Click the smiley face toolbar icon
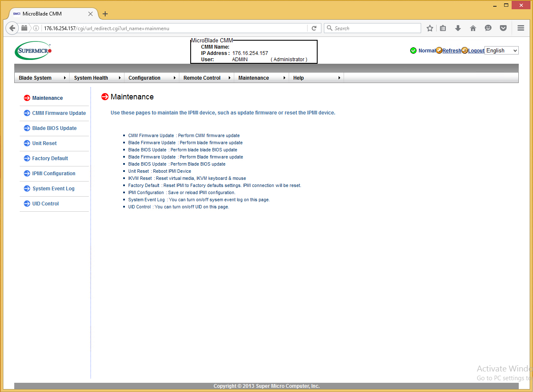 [x=488, y=28]
